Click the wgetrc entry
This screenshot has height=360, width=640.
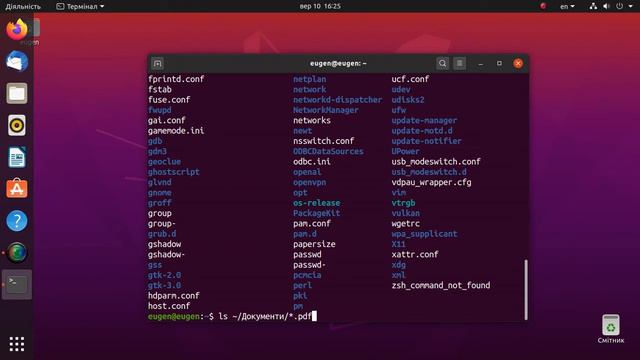(406, 224)
